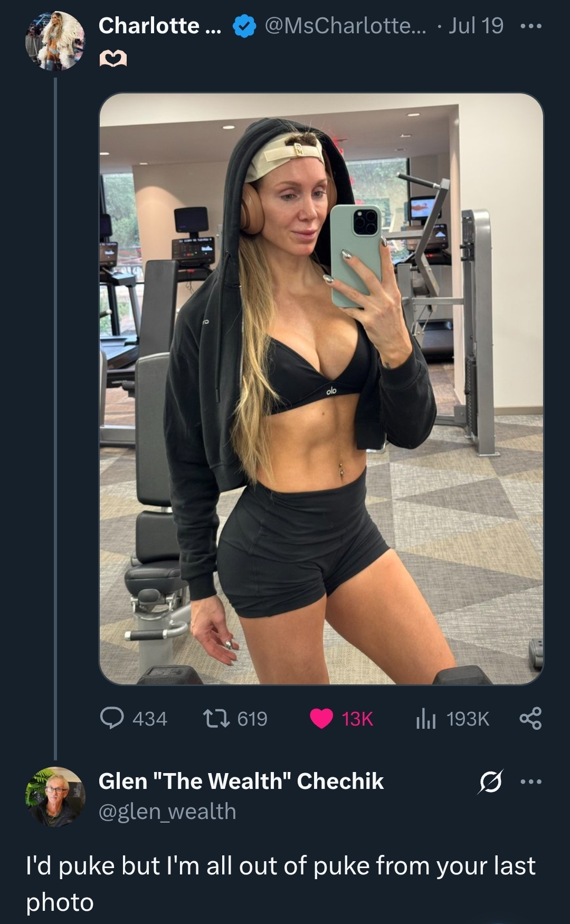Viewport: 570px width, 924px height.
Task: Open view analytics bar chart icon
Action: tap(425, 719)
